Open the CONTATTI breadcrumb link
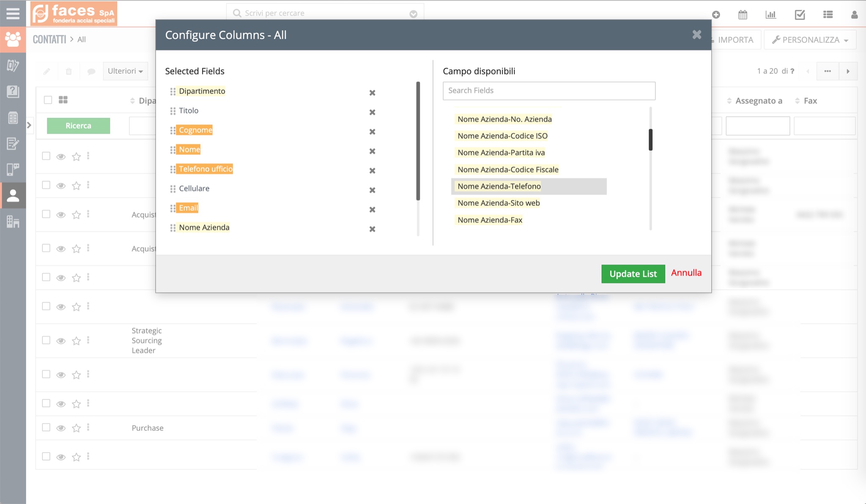 (49, 39)
